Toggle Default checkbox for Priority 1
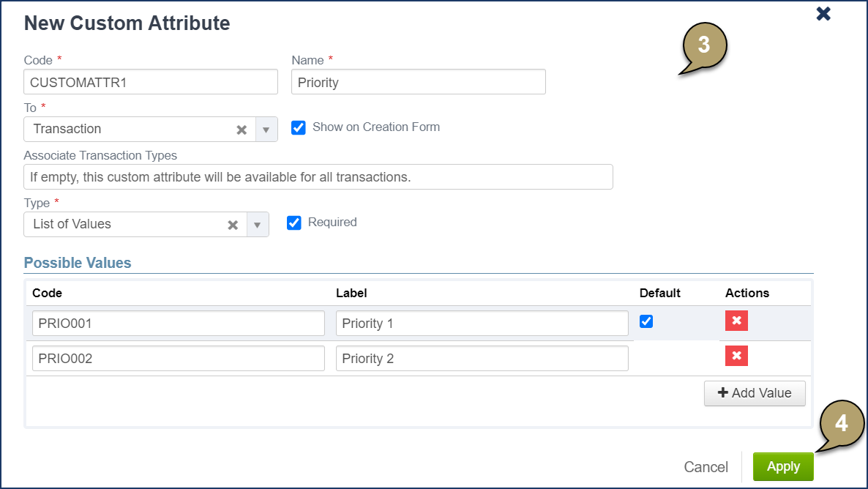Screen dimensions: 868x489 (x=646, y=321)
